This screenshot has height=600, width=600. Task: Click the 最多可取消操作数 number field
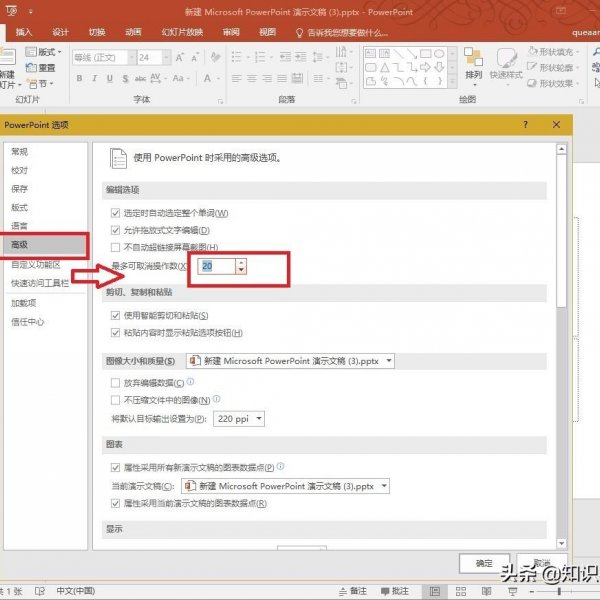pyautogui.click(x=216, y=266)
